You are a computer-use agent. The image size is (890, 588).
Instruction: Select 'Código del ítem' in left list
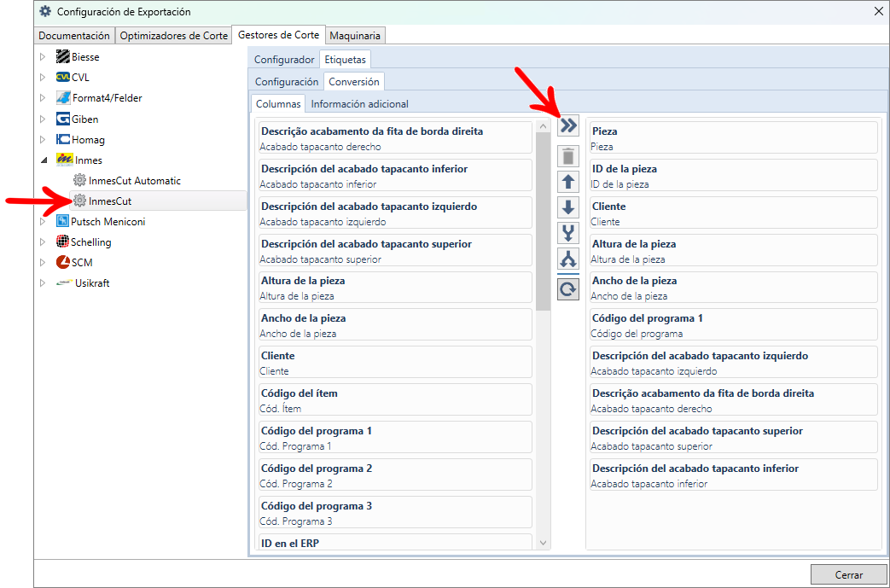coord(395,400)
